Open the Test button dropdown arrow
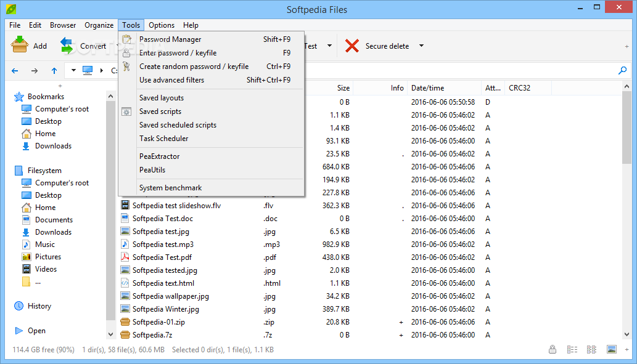This screenshot has height=364, width=637. pos(329,46)
